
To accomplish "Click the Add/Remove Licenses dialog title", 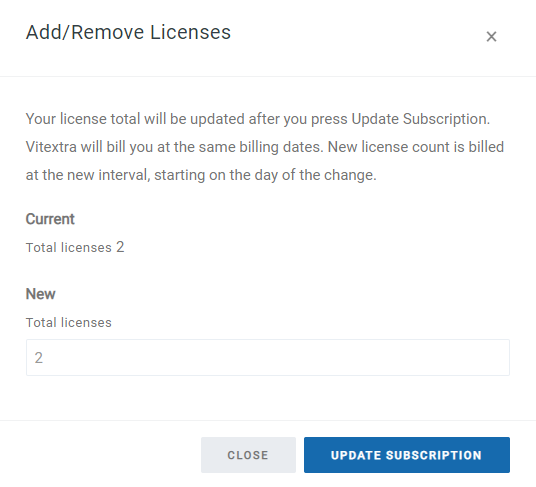I will 128,32.
